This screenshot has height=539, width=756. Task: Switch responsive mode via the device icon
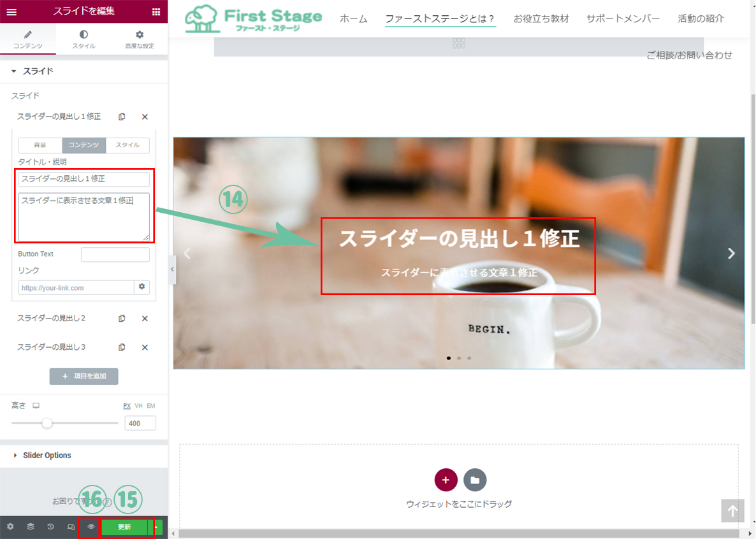[x=71, y=527]
